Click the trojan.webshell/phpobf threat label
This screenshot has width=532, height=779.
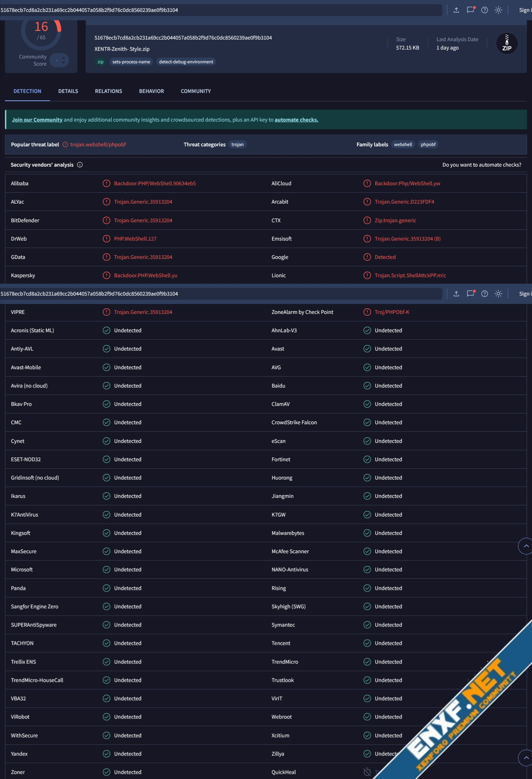click(x=98, y=144)
